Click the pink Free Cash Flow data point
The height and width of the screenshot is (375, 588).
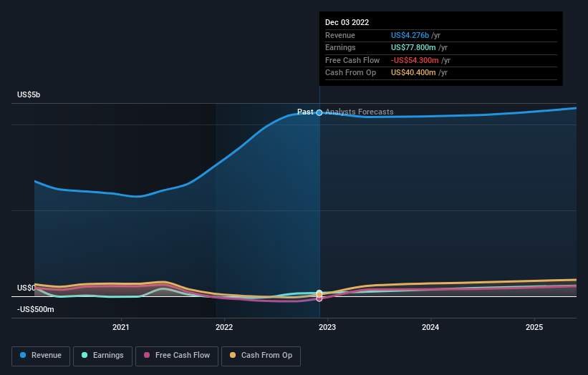tap(319, 299)
